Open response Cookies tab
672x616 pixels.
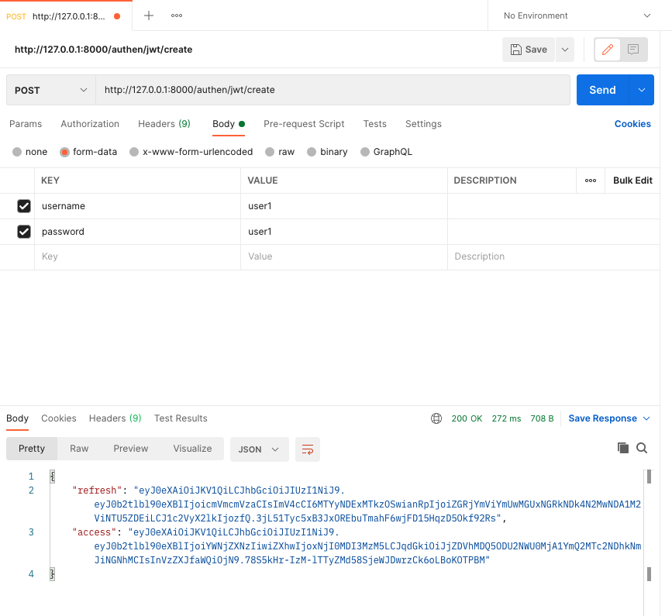[x=59, y=418]
